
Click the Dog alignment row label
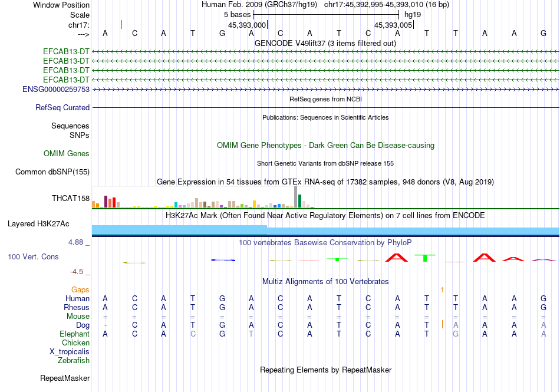pos(83,325)
